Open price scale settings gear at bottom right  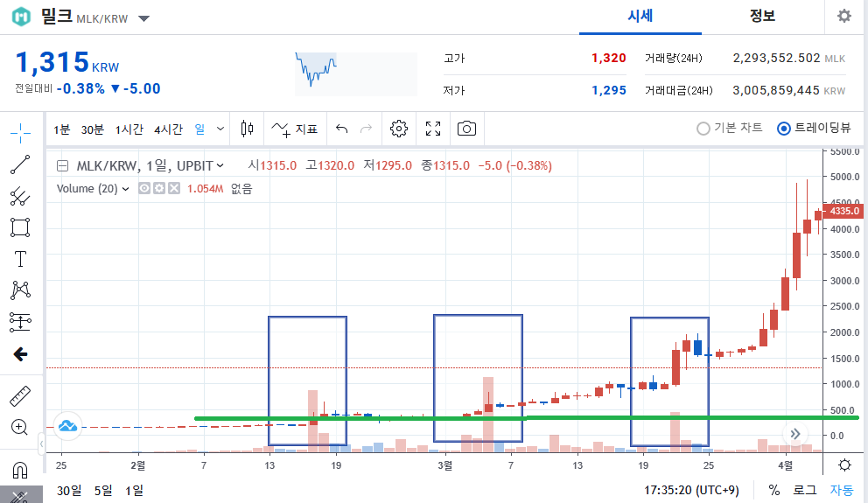(x=844, y=465)
